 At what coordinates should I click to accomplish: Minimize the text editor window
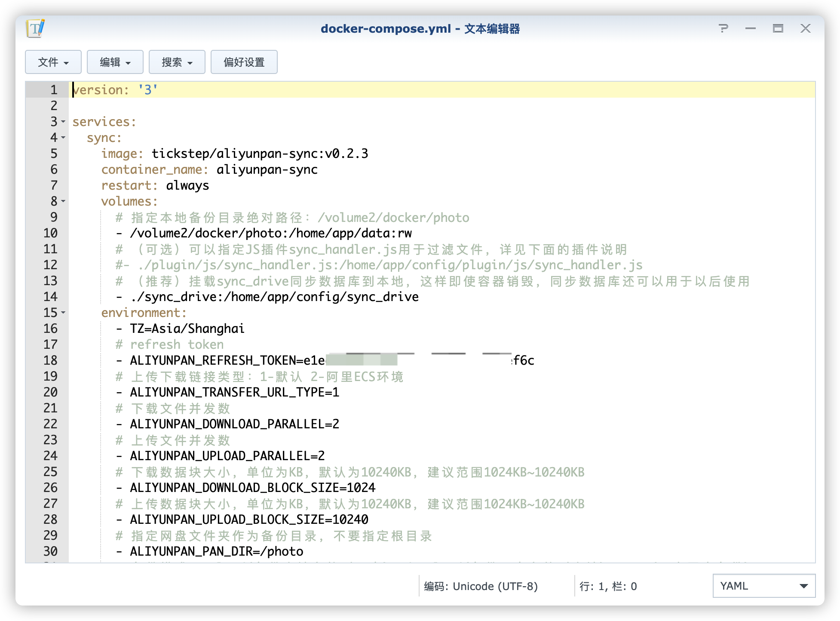click(x=751, y=28)
